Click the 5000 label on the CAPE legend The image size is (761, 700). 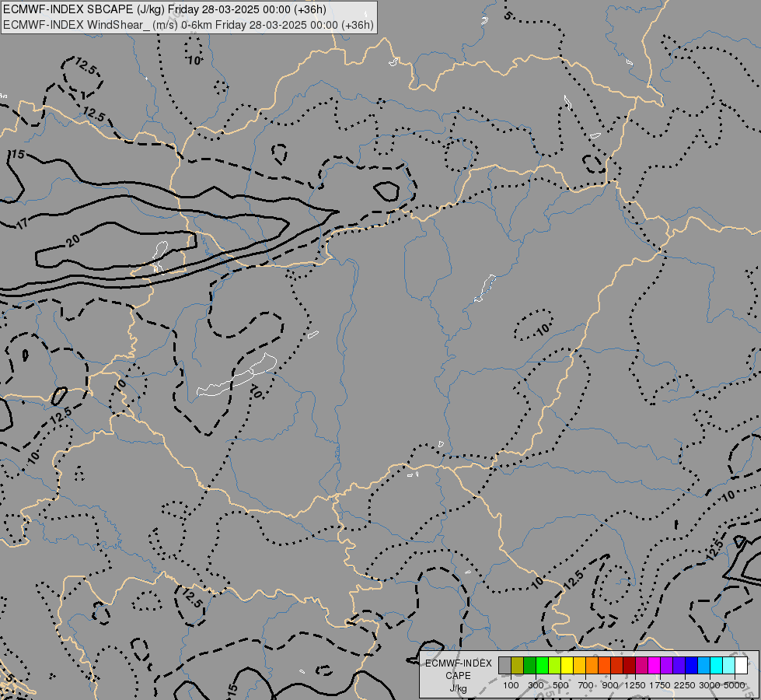735,685
